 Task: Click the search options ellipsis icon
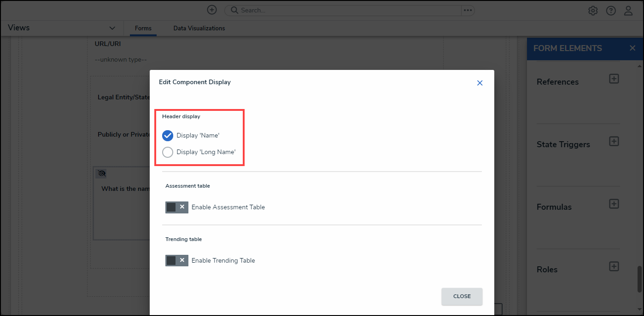pyautogui.click(x=468, y=10)
